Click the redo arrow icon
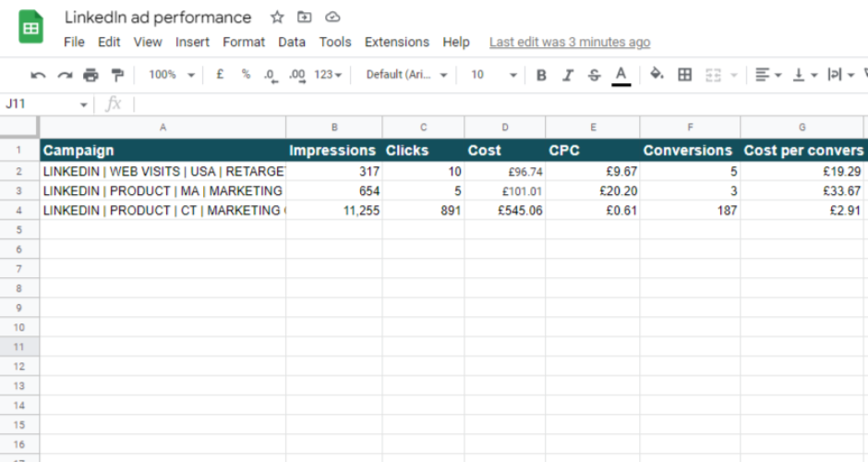Image resolution: width=868 pixels, height=462 pixels. 65,75
